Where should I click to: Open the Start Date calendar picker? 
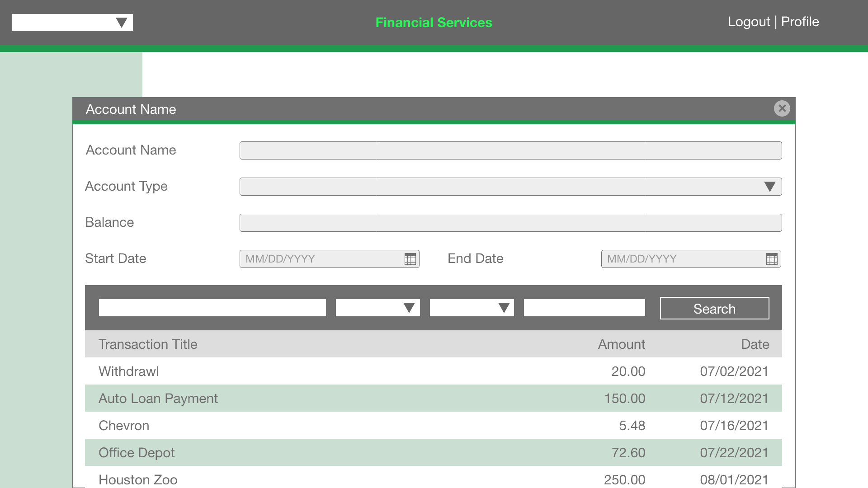[x=410, y=259]
